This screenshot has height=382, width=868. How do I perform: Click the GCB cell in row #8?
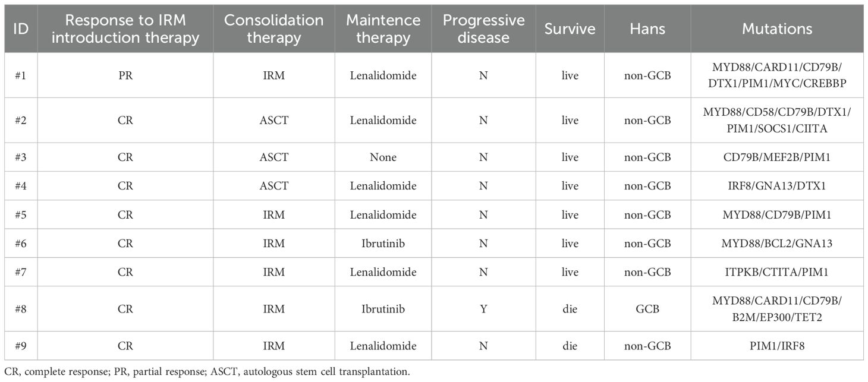[x=647, y=309]
